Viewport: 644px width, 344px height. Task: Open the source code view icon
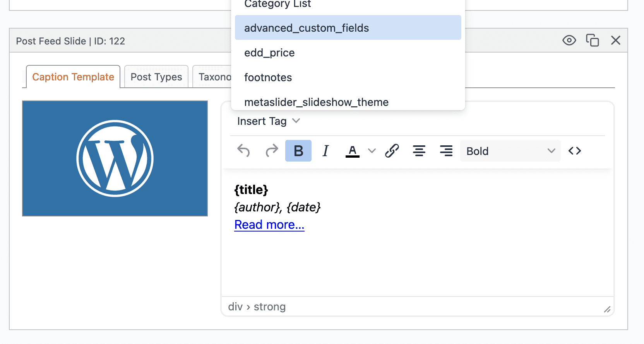coord(574,151)
